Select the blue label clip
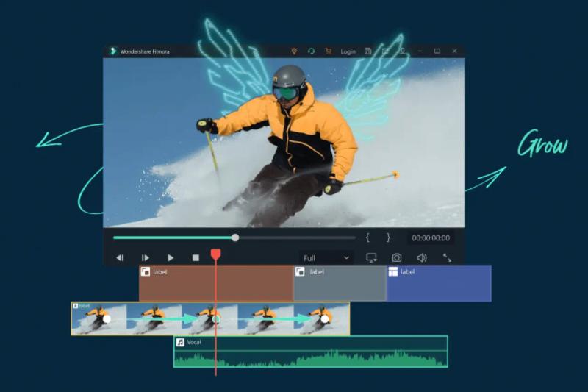 439,283
